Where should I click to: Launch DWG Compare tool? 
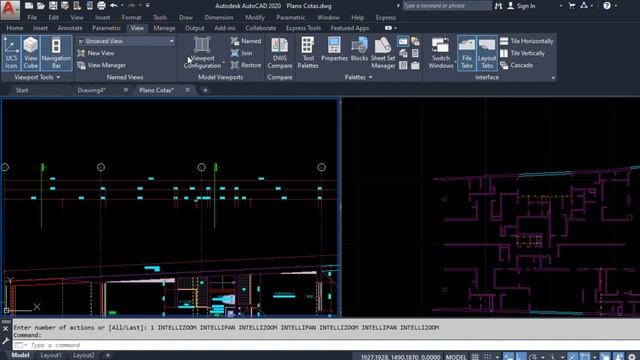click(280, 53)
